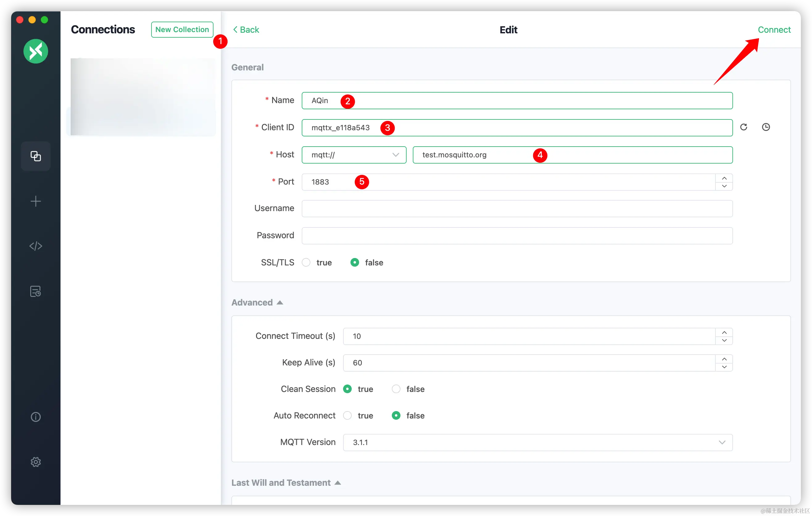Regenerate Client ID with refresh icon
This screenshot has width=812, height=516.
[744, 127]
